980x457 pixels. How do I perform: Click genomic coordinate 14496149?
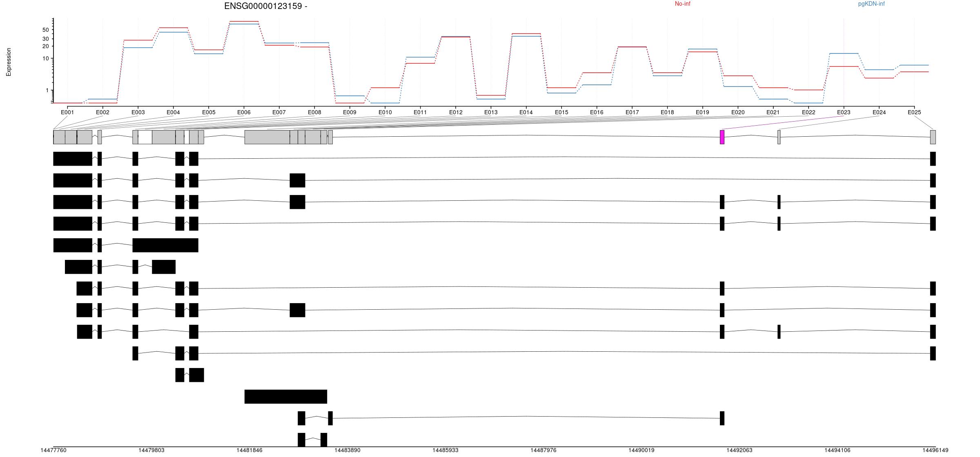(935, 450)
